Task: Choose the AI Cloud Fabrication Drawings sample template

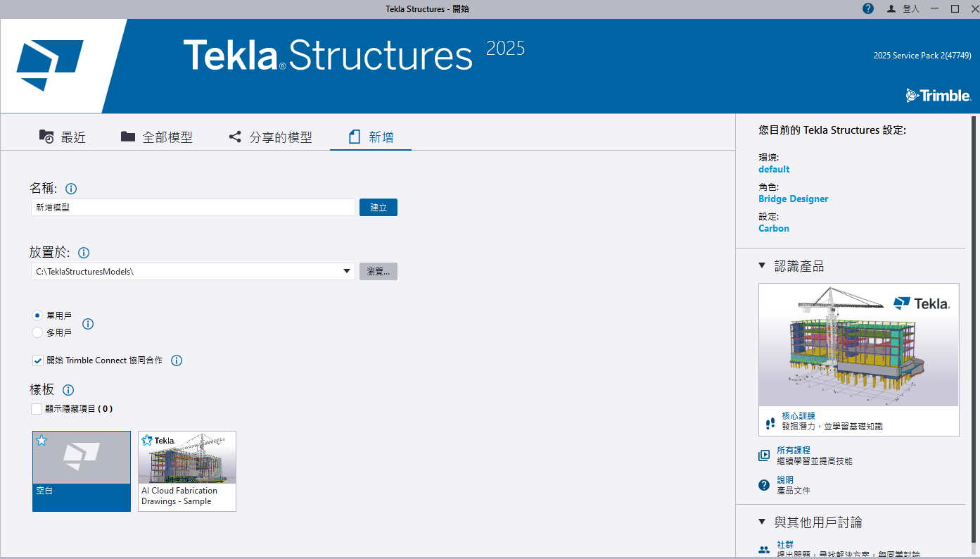Action: pyautogui.click(x=187, y=470)
